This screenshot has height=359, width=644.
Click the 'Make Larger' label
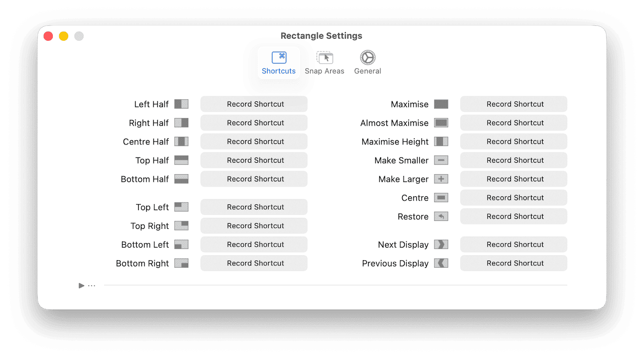[403, 179]
